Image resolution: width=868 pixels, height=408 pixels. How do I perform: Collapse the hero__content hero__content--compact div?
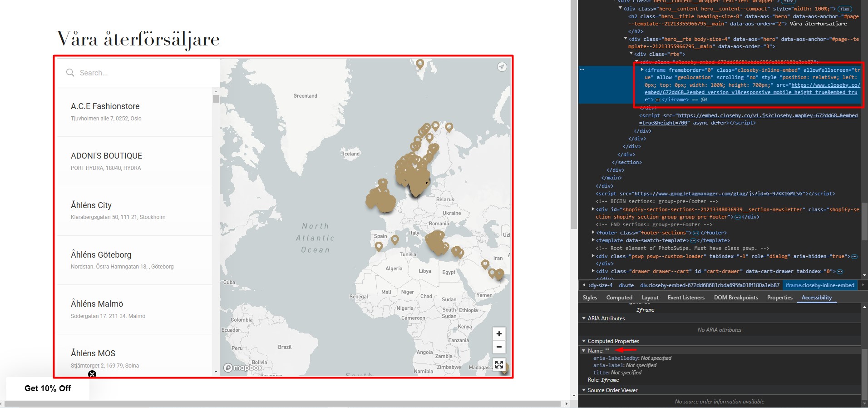[x=620, y=8]
